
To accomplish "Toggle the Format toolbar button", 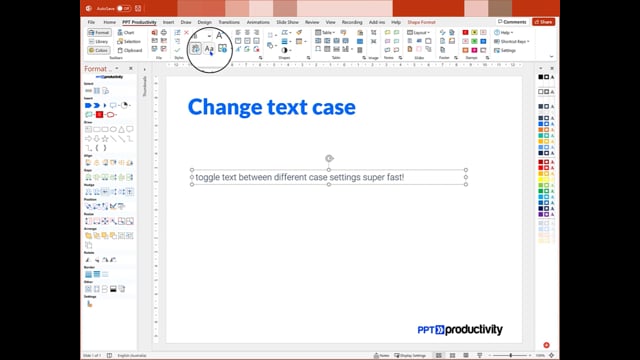I will (99, 33).
